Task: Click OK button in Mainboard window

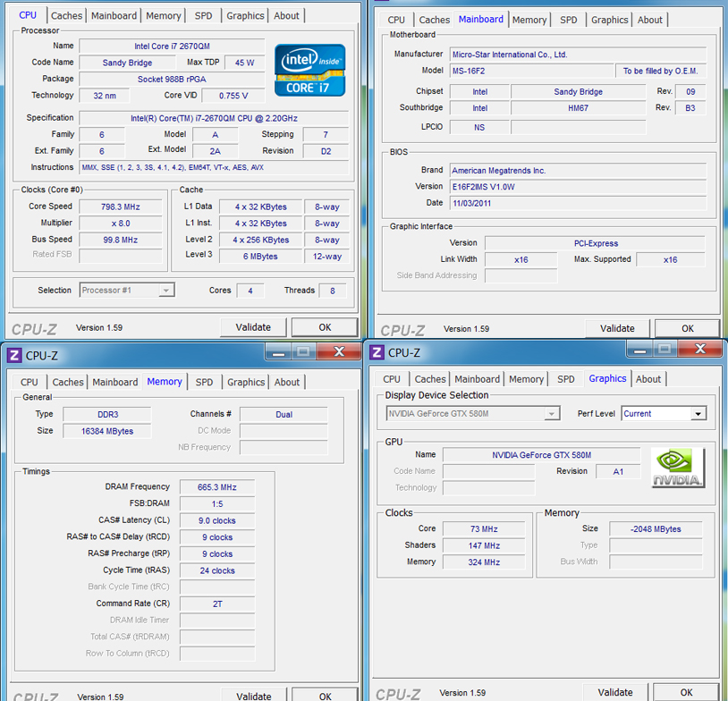Action: pos(688,329)
